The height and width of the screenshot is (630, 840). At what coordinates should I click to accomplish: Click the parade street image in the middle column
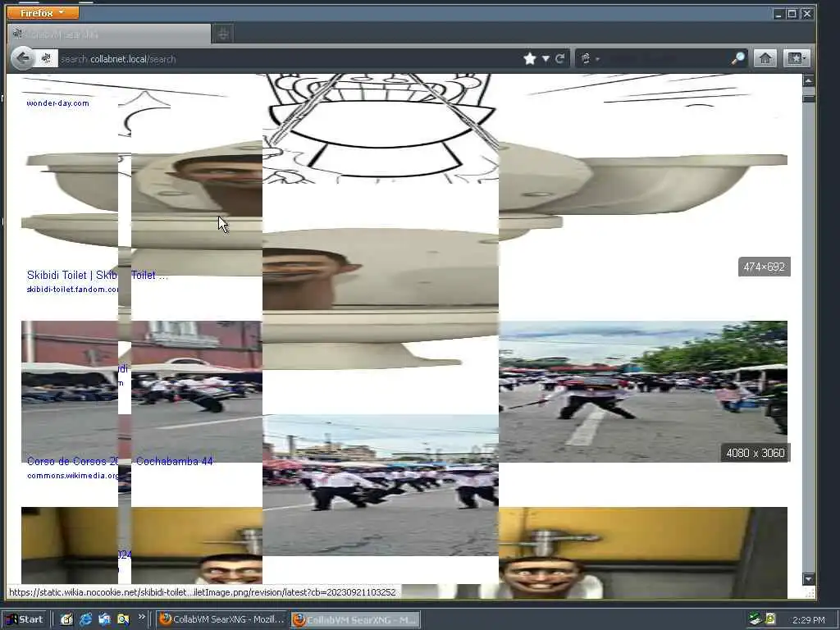coord(381,485)
